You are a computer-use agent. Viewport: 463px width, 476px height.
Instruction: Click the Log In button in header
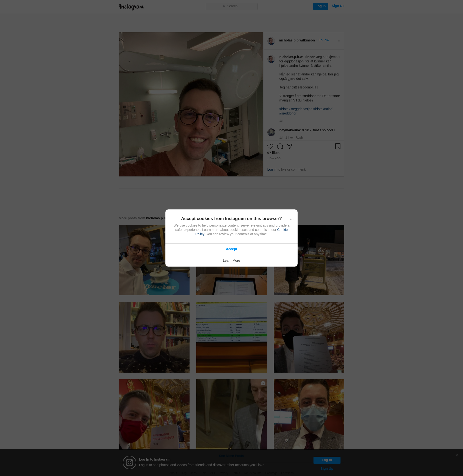point(320,6)
